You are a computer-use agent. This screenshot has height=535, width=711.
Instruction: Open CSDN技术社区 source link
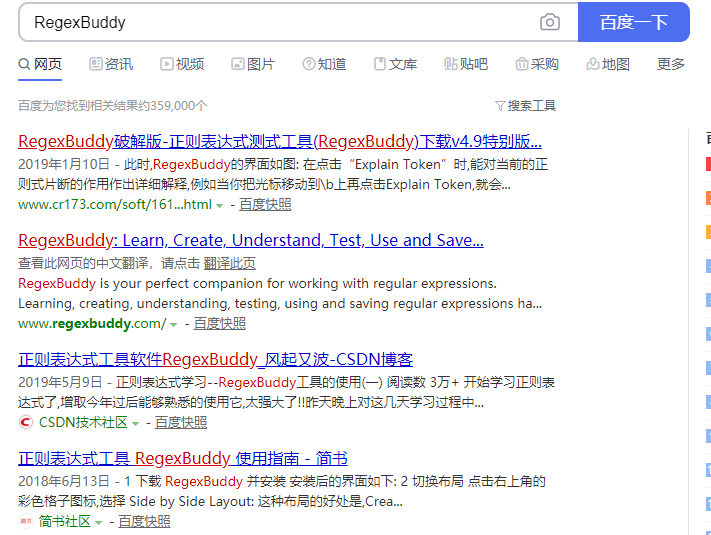pos(83,423)
